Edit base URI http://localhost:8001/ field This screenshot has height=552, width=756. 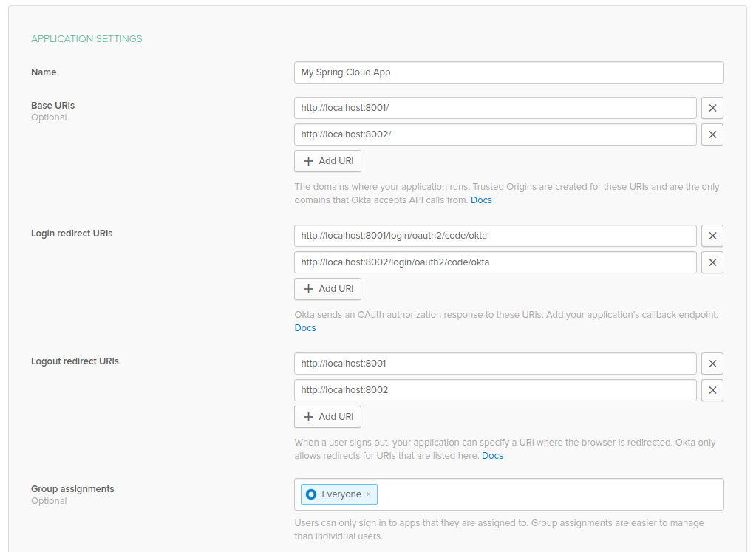click(x=496, y=108)
